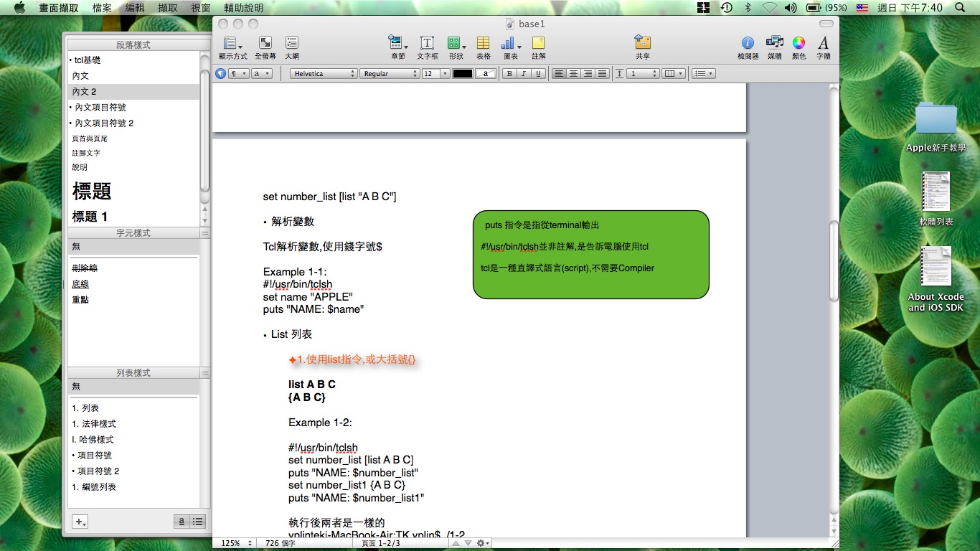Show list styles toggle in styles drawer
Viewport: 980px width, 551px height.
pos(198,522)
